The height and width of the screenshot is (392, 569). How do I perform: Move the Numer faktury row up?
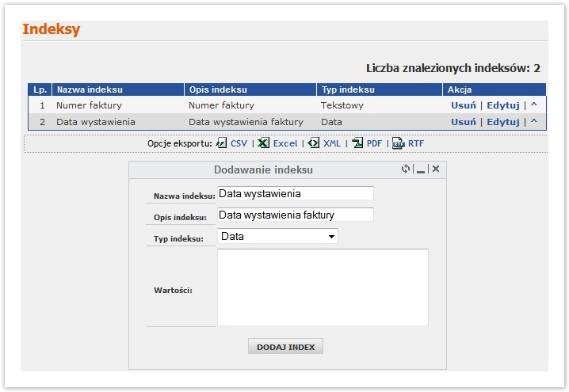(x=534, y=105)
